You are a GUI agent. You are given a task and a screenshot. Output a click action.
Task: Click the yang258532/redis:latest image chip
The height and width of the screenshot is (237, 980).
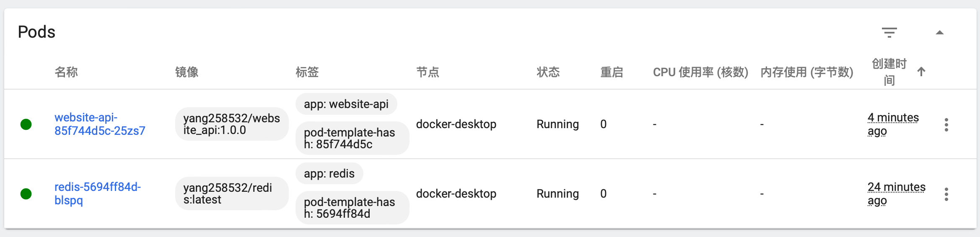(x=231, y=193)
